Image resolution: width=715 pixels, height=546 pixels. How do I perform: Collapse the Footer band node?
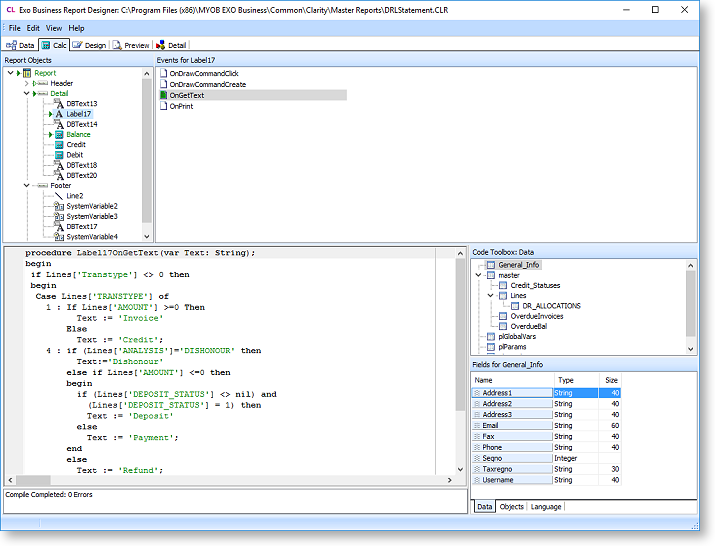point(27,185)
